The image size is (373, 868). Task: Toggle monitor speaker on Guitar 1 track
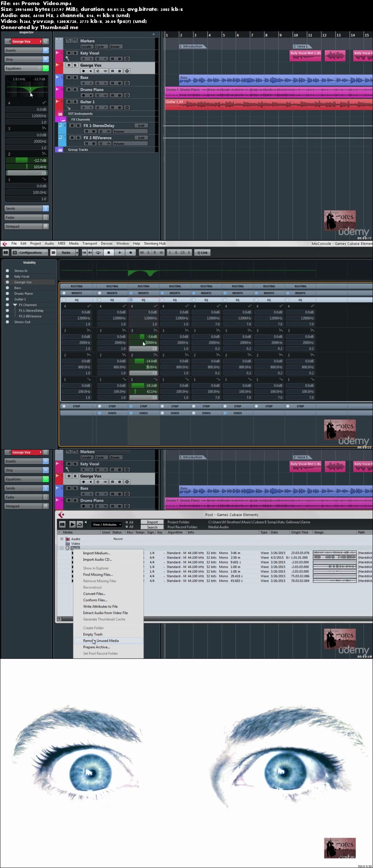91,108
